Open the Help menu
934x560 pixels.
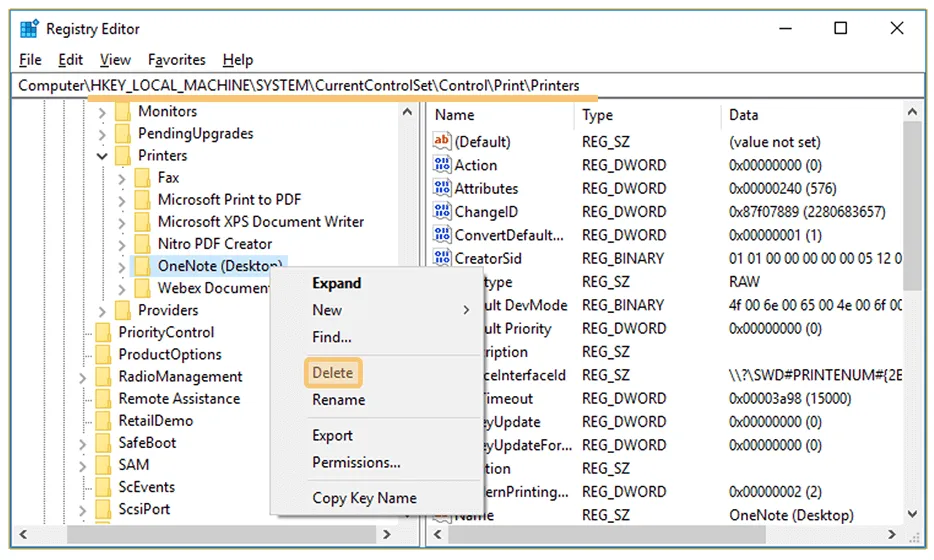click(238, 60)
